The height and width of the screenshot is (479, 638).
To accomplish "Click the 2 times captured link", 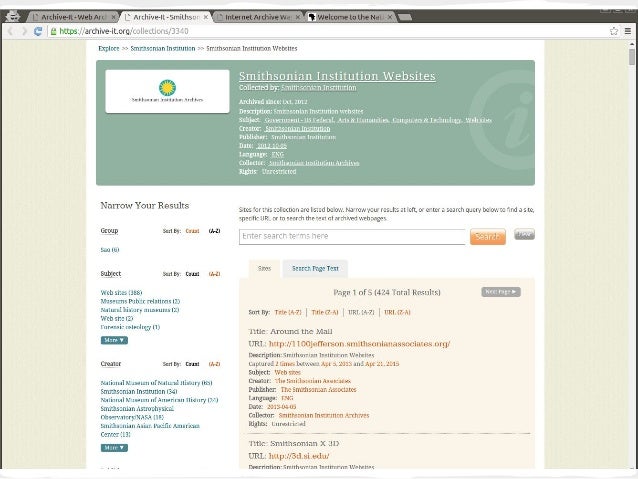I will (285, 364).
